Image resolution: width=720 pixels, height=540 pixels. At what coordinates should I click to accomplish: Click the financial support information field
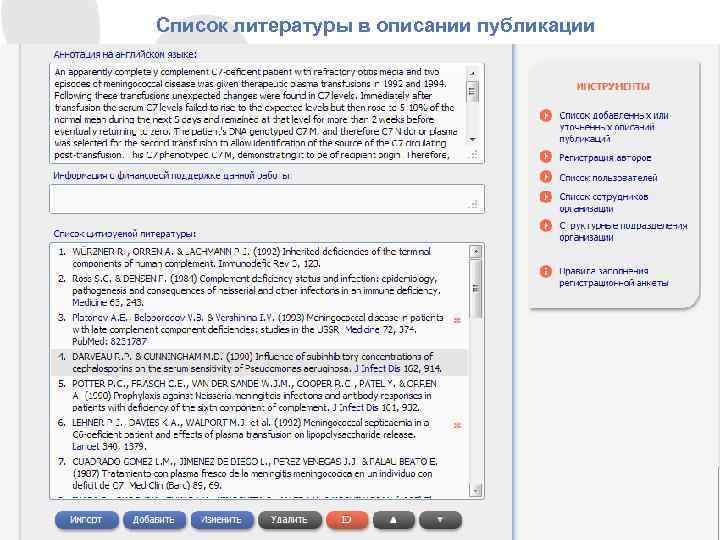[x=267, y=199]
